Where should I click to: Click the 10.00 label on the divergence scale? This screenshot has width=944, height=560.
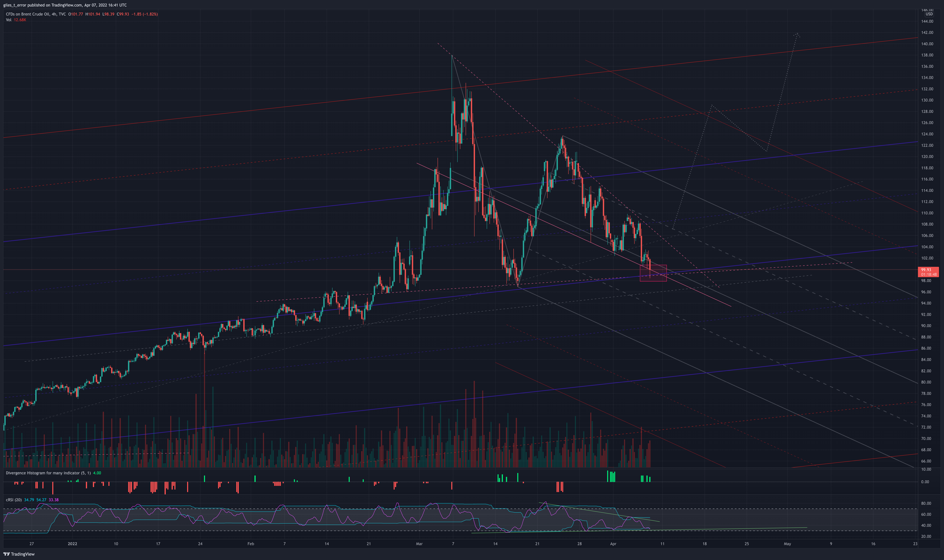(926, 470)
